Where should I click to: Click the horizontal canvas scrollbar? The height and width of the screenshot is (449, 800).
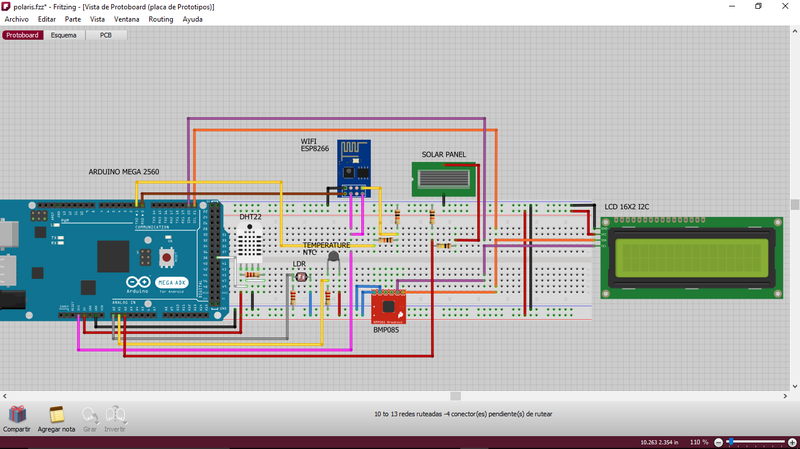[455, 396]
